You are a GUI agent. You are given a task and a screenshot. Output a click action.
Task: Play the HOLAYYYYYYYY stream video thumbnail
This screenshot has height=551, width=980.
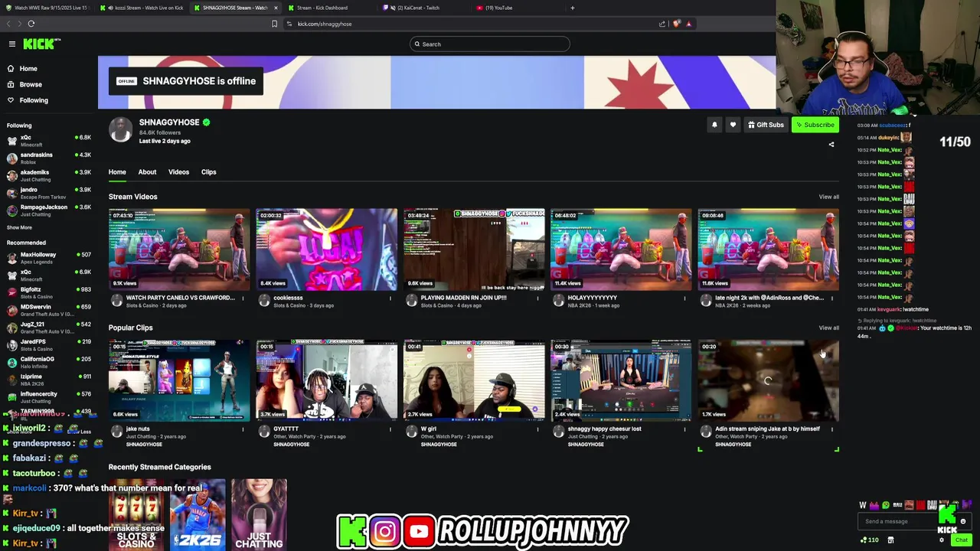click(621, 249)
